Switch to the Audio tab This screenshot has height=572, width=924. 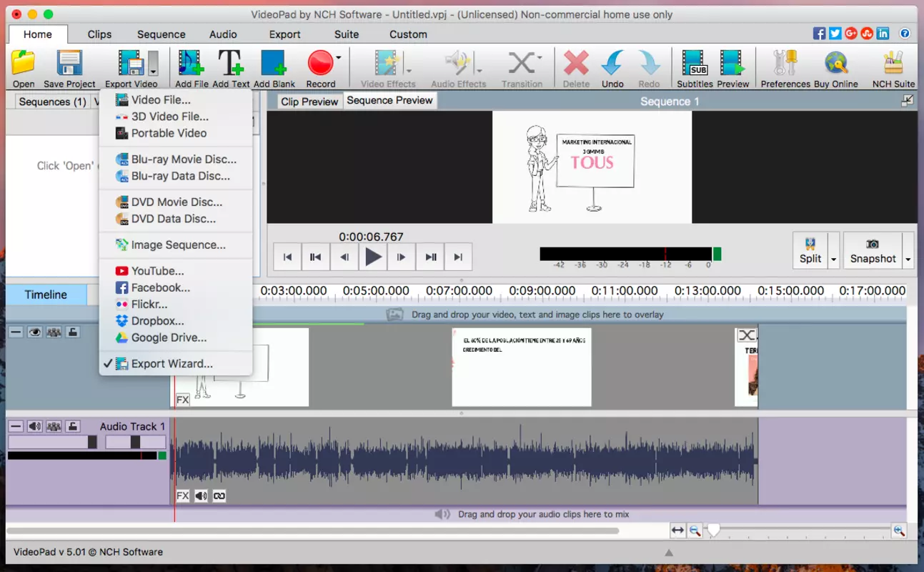click(223, 34)
